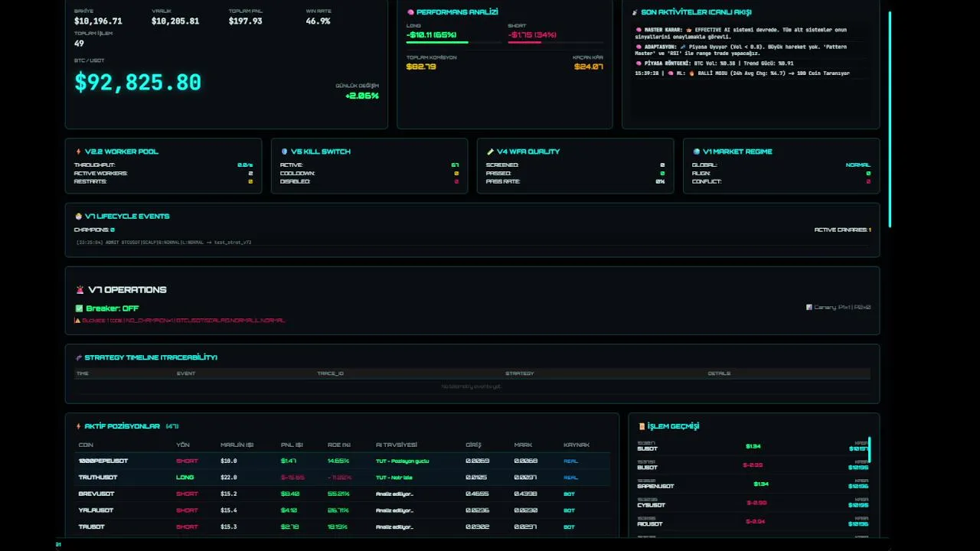Select the TRUSDT position row
Screen dimensions: 980x551
coord(342,527)
